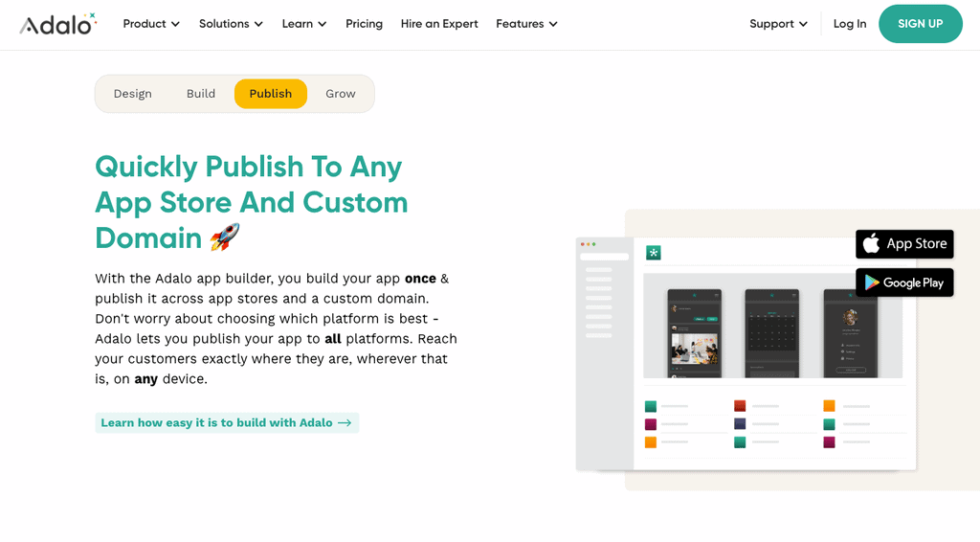Switch to the Design tab
Screen dimensions: 980x542
(132, 94)
